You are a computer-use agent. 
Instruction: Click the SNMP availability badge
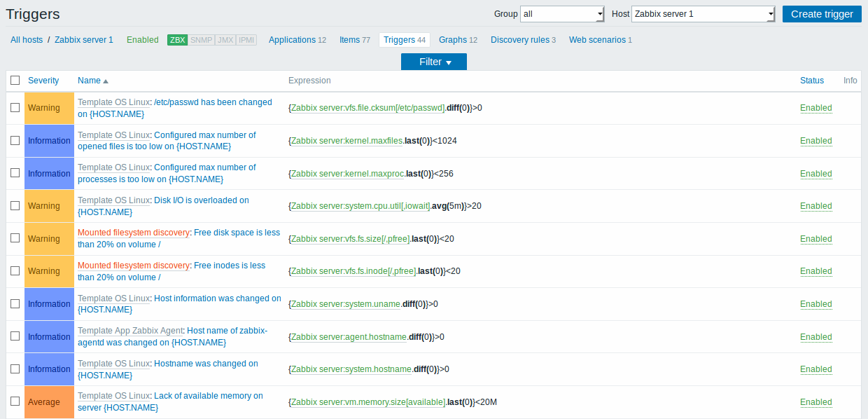click(x=202, y=40)
